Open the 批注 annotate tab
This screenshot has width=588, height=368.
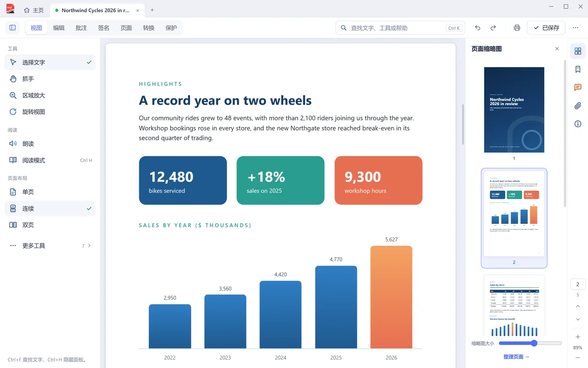click(81, 28)
